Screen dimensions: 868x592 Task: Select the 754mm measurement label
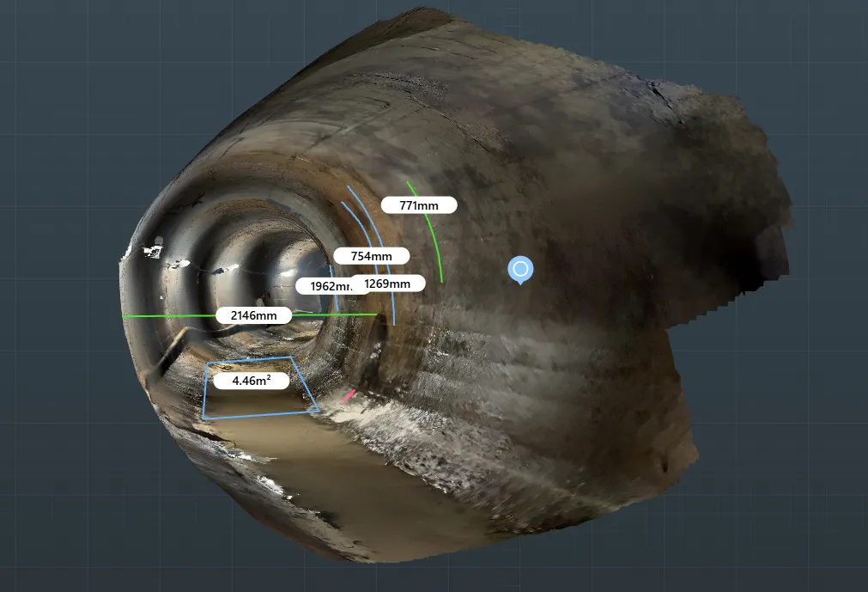(372, 256)
